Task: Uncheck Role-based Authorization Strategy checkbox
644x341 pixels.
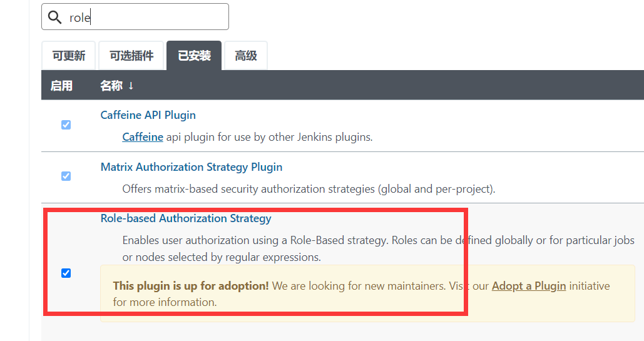Action: coord(66,273)
